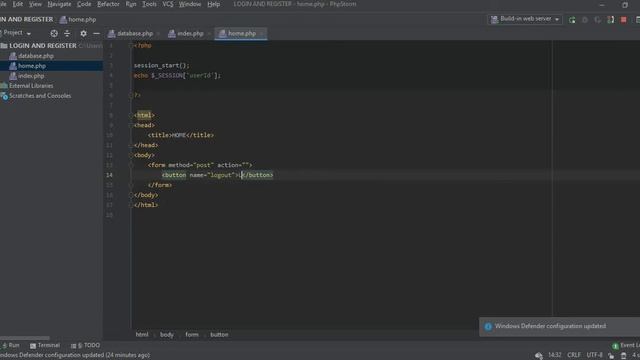The width and height of the screenshot is (640, 360).
Task: Click the rerun built-in web server button
Action: click(572, 20)
